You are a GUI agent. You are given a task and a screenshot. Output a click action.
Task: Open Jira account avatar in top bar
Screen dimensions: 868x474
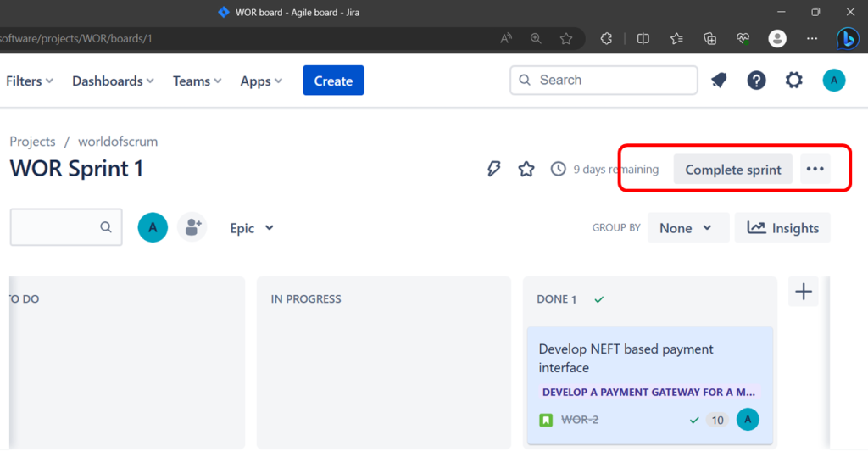[834, 81]
